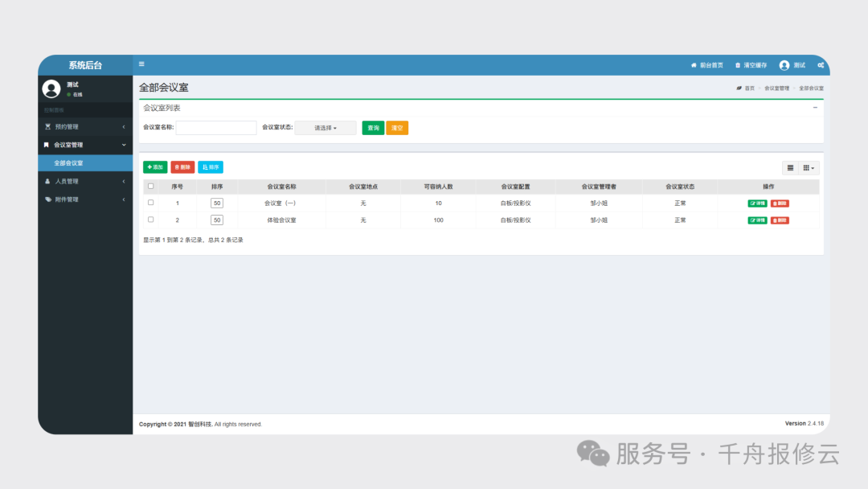Image resolution: width=868 pixels, height=489 pixels.
Task: Click the settings gear icon at top right
Action: 821,65
